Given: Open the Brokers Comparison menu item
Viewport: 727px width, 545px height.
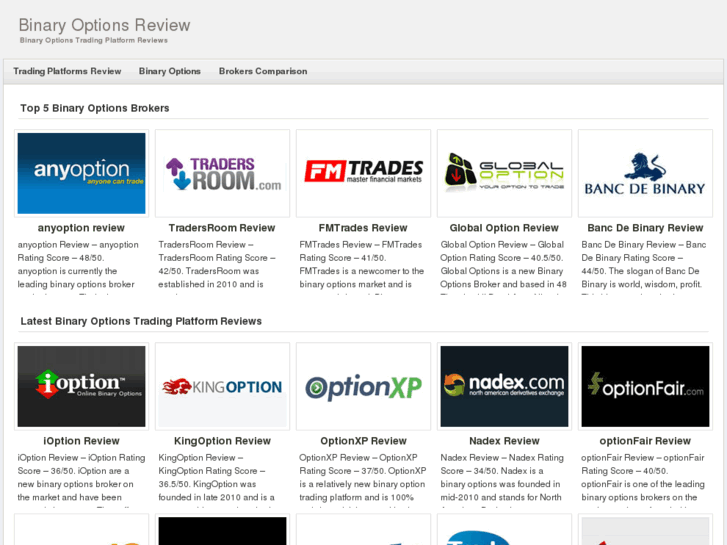Looking at the screenshot, I should tap(263, 71).
